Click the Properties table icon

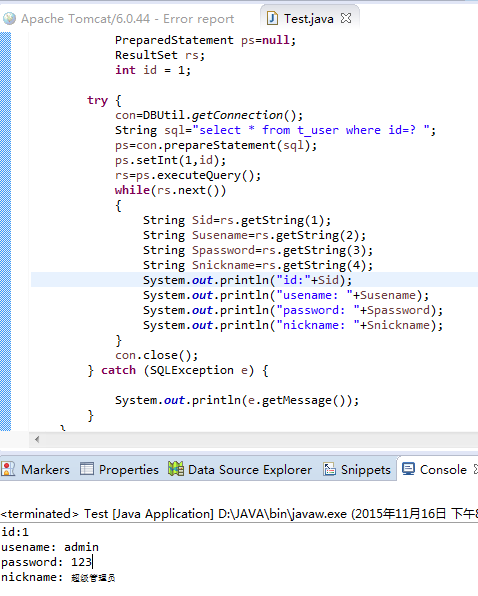tap(87, 469)
